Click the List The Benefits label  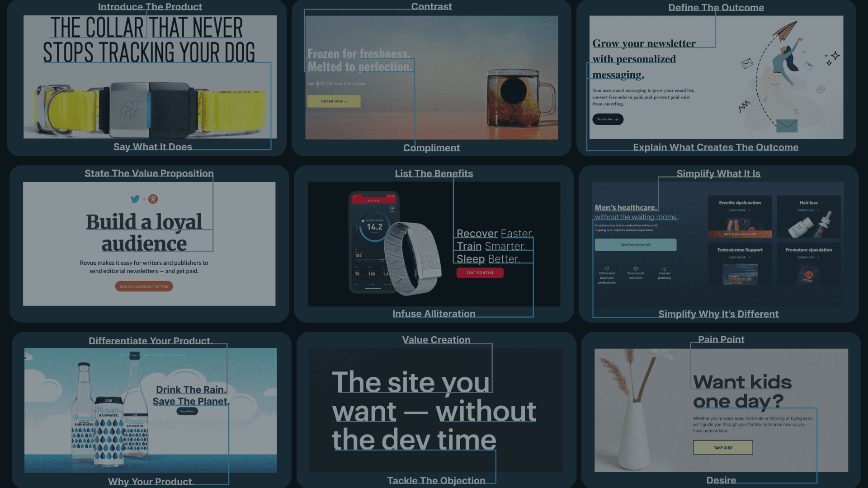434,174
